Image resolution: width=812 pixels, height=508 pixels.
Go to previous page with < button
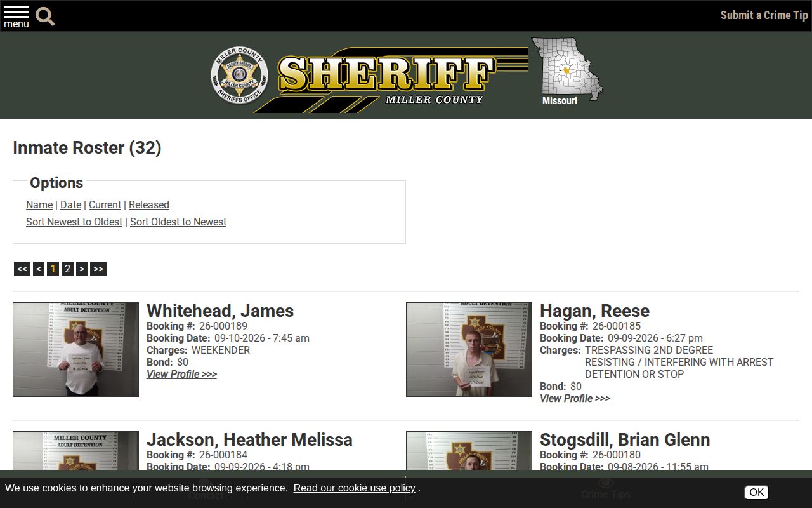coord(39,269)
